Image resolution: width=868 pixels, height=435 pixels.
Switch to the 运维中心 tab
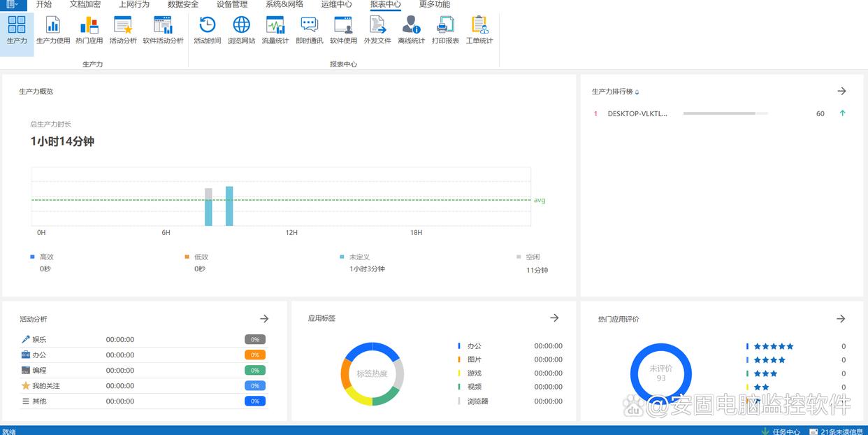click(337, 4)
